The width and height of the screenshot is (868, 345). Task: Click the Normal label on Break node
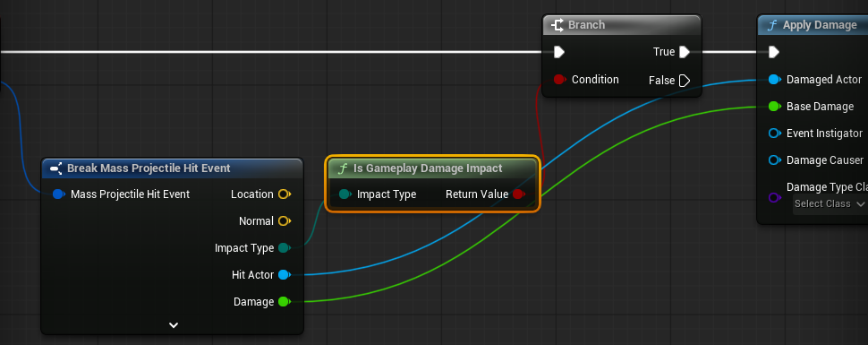click(x=256, y=220)
